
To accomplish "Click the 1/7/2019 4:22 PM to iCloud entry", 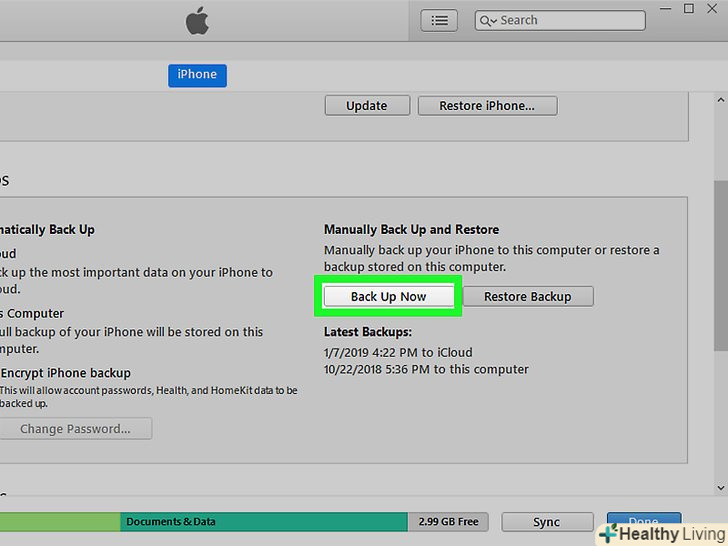I will point(398,352).
